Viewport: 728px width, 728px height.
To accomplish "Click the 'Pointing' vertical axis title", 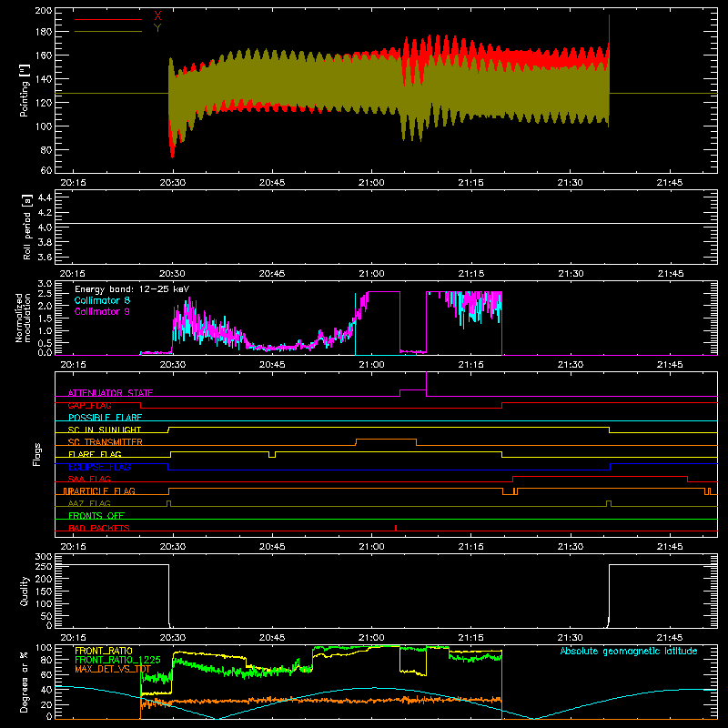I will tap(25, 90).
